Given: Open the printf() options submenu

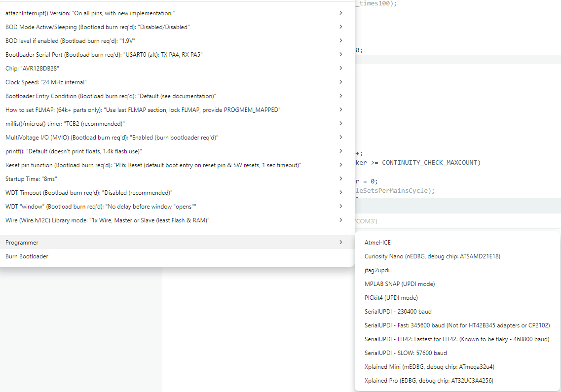Looking at the screenshot, I should 74,151.
